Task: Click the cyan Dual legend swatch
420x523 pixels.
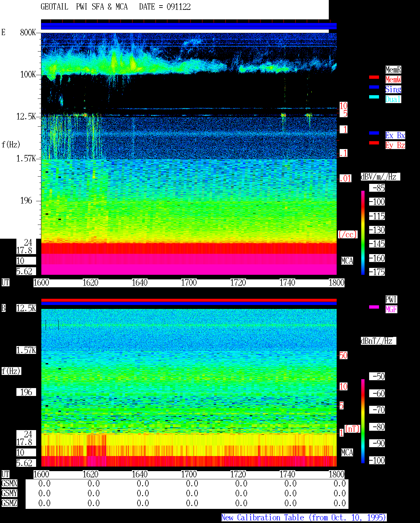Action: 374,97
